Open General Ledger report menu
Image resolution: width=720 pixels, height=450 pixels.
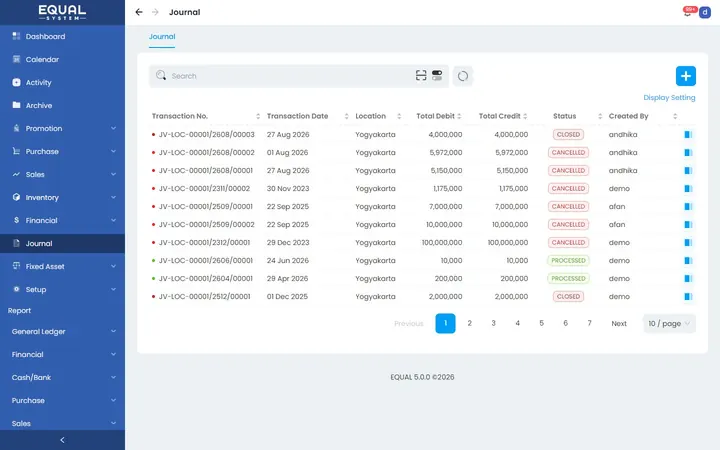[x=62, y=332]
